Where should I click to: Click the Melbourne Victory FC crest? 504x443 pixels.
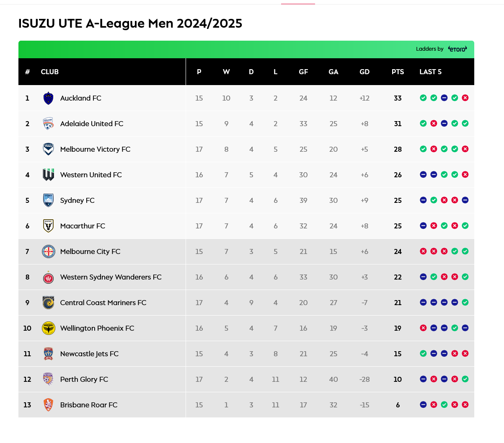(x=49, y=149)
